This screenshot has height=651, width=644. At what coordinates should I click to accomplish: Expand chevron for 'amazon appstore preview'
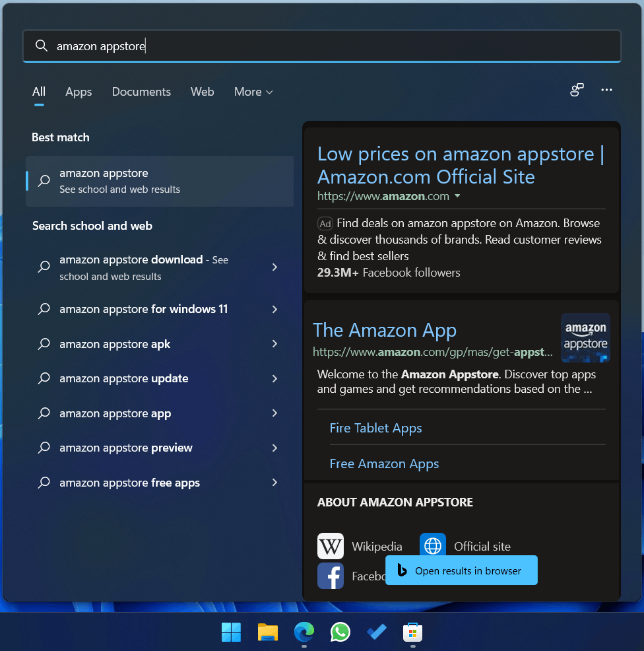point(274,448)
